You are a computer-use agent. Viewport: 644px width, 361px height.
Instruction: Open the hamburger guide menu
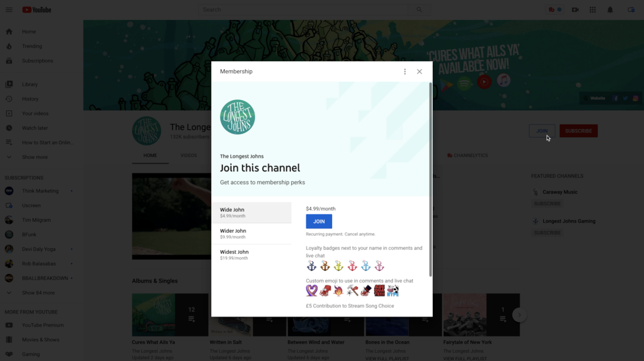pyautogui.click(x=9, y=10)
